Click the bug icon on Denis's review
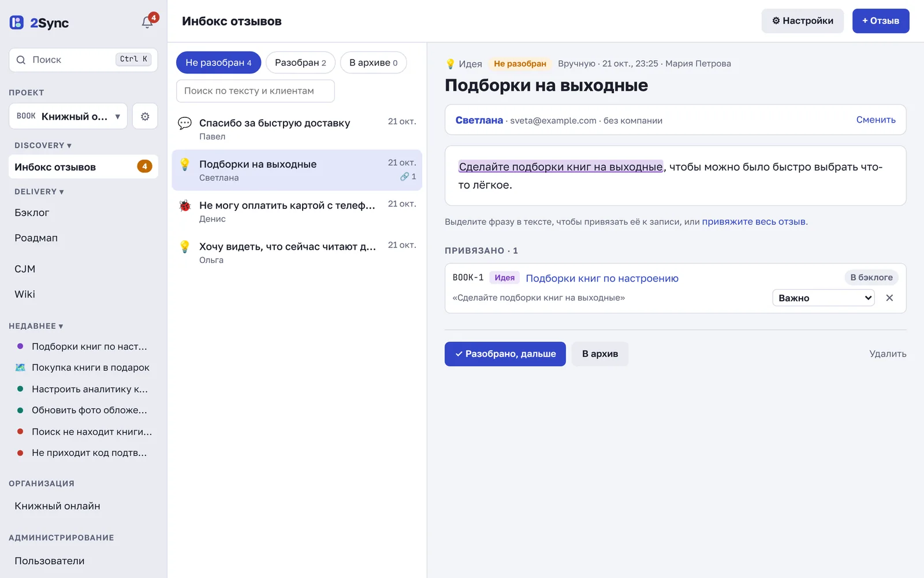Viewport: 924px width, 578px height. click(x=185, y=205)
